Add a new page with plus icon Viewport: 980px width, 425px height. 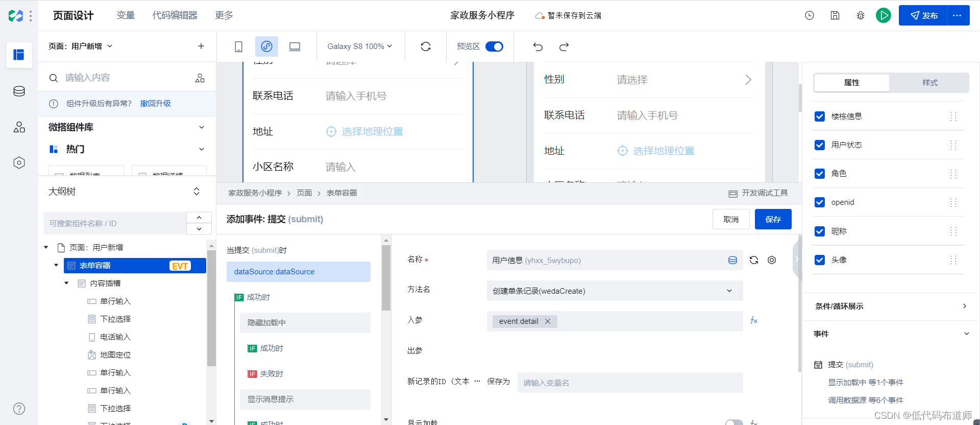point(201,46)
